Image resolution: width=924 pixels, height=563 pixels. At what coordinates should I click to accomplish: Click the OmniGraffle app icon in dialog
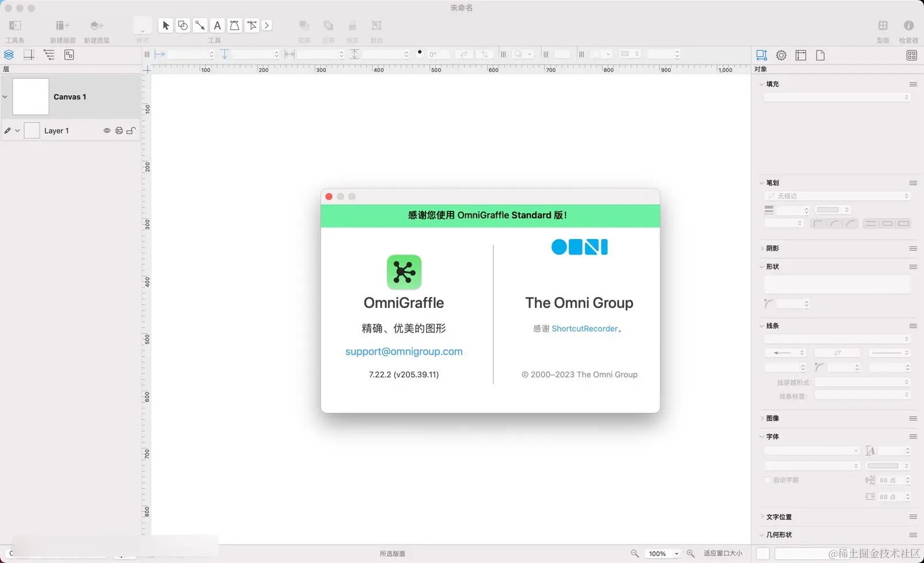[404, 272]
